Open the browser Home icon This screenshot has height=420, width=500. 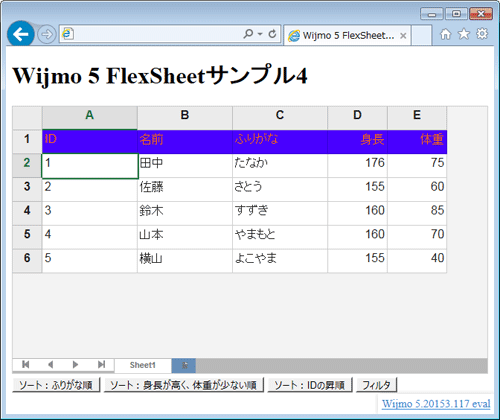pyautogui.click(x=446, y=34)
